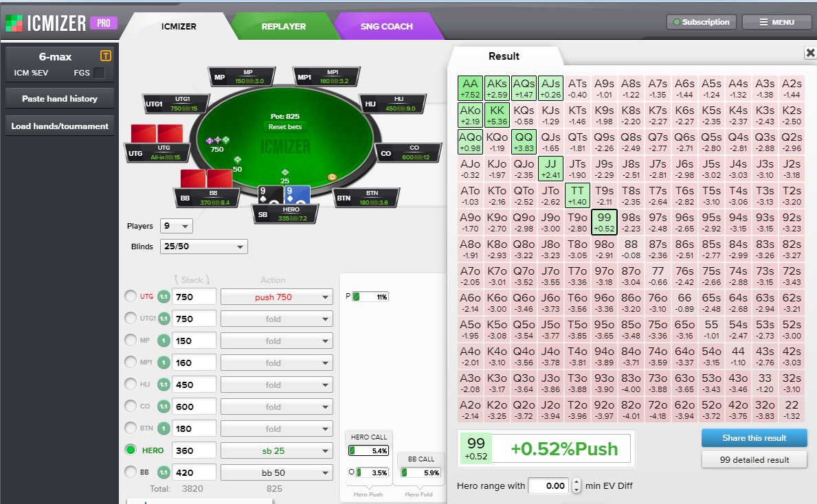Switch to the ICMIZER tab
Viewport: 817px width, 504px height.
pos(179,26)
